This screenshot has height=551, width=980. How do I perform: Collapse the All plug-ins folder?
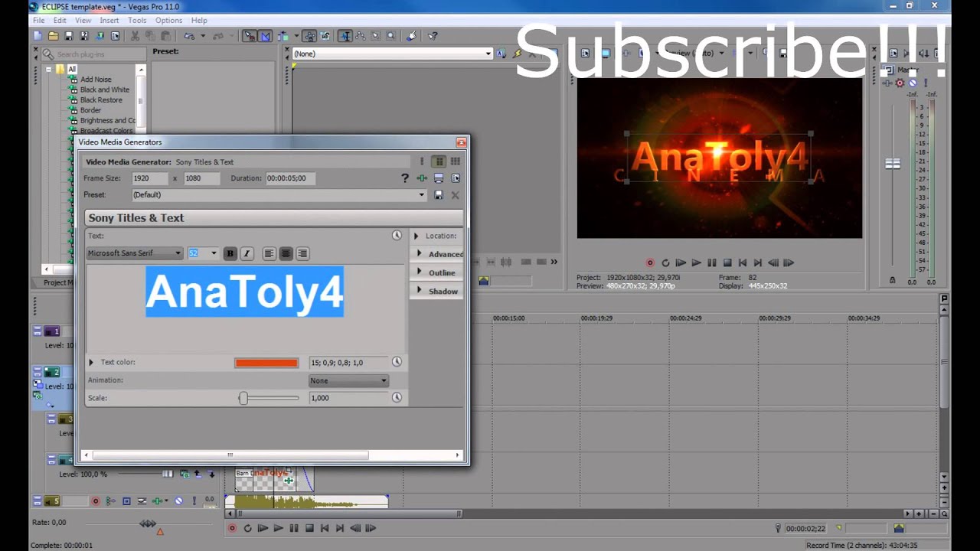[x=48, y=69]
